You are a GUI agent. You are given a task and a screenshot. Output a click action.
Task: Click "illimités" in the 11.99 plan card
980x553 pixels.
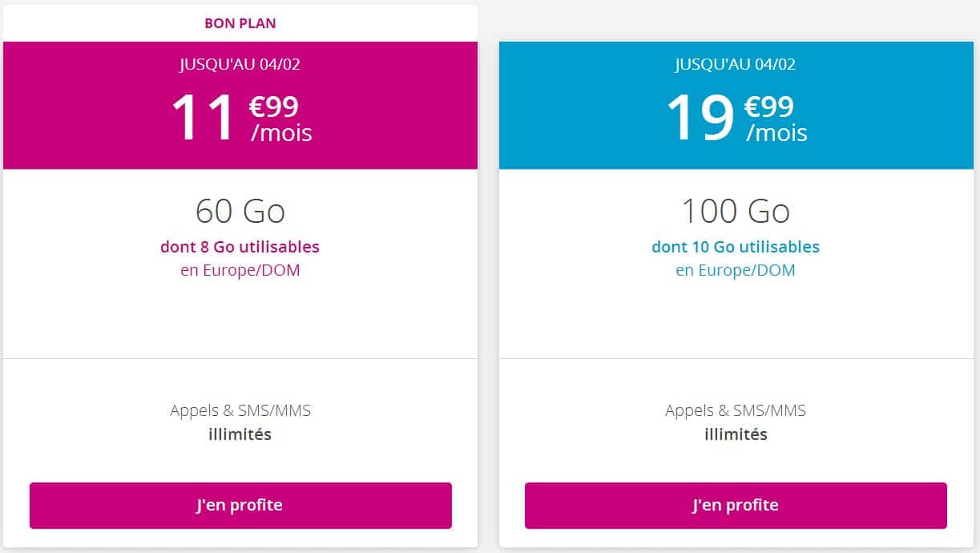[x=240, y=435]
